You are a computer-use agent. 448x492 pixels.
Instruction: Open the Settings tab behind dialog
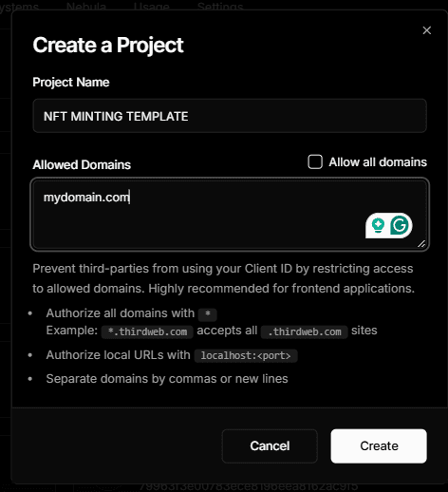pyautogui.click(x=220, y=6)
